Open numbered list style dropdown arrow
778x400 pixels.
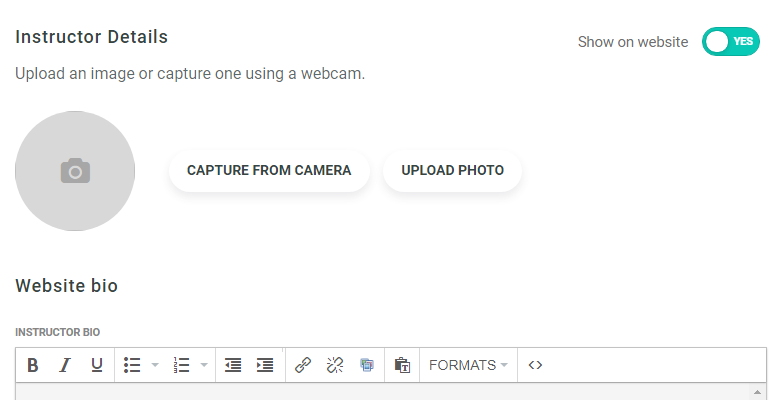[x=204, y=365]
